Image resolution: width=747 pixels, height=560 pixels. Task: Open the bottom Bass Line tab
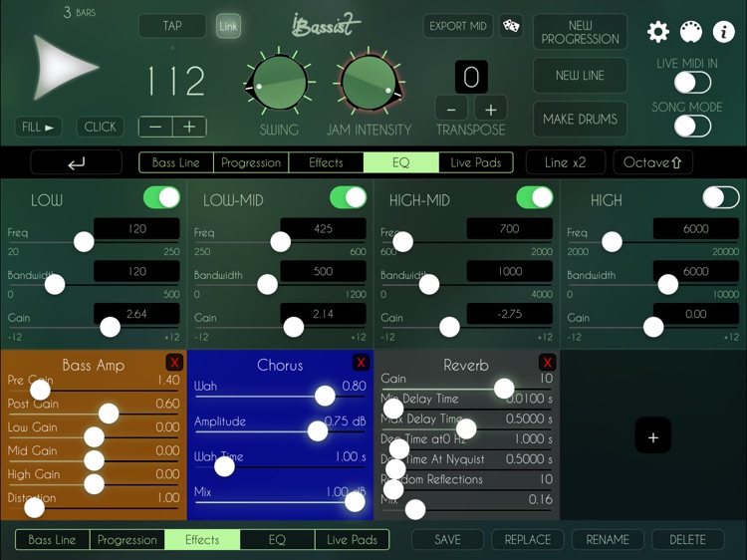(52, 539)
